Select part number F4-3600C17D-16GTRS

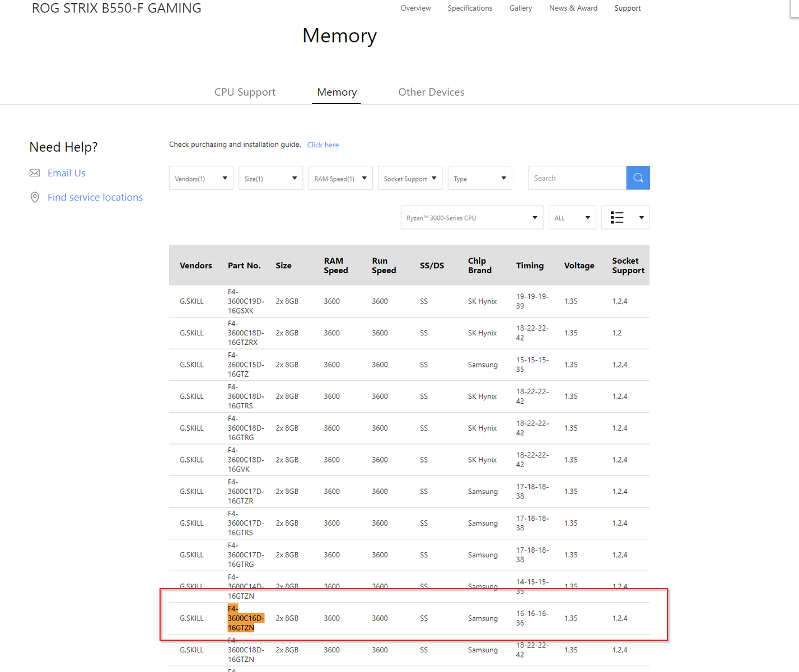click(x=246, y=523)
